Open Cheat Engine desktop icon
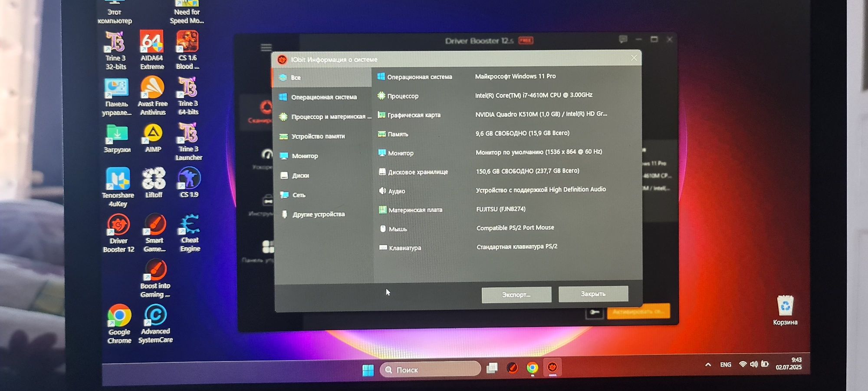The height and width of the screenshot is (391, 868). pyautogui.click(x=190, y=233)
